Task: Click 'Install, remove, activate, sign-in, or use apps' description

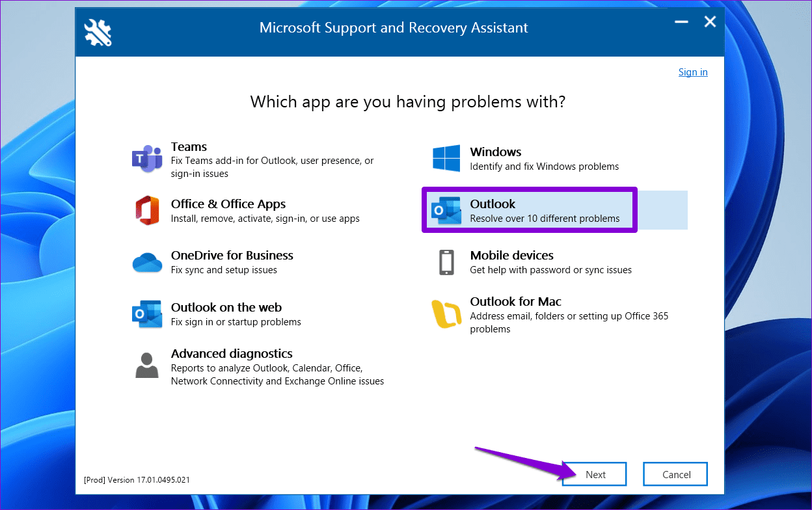Action: tap(265, 219)
